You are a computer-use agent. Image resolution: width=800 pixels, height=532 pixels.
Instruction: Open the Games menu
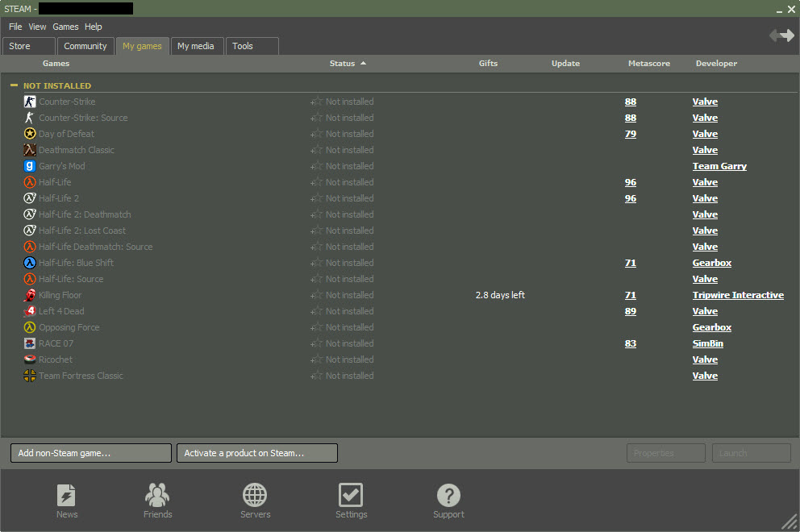coord(65,27)
